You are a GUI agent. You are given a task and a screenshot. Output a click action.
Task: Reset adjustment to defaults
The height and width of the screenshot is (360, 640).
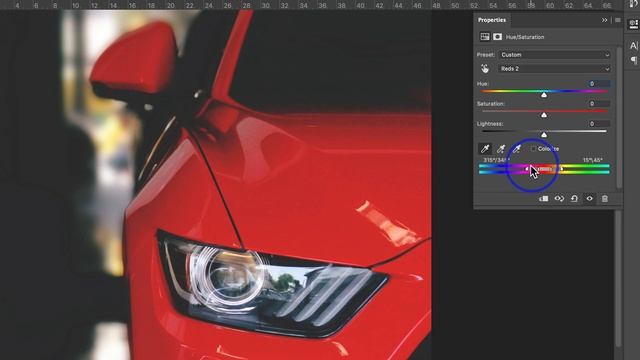(574, 199)
